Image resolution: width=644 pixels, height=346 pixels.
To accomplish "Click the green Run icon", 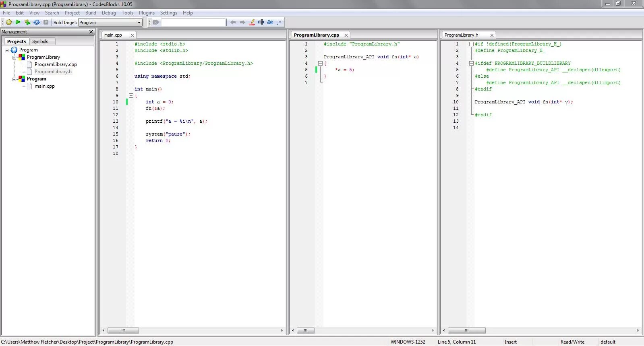I will (x=18, y=22).
